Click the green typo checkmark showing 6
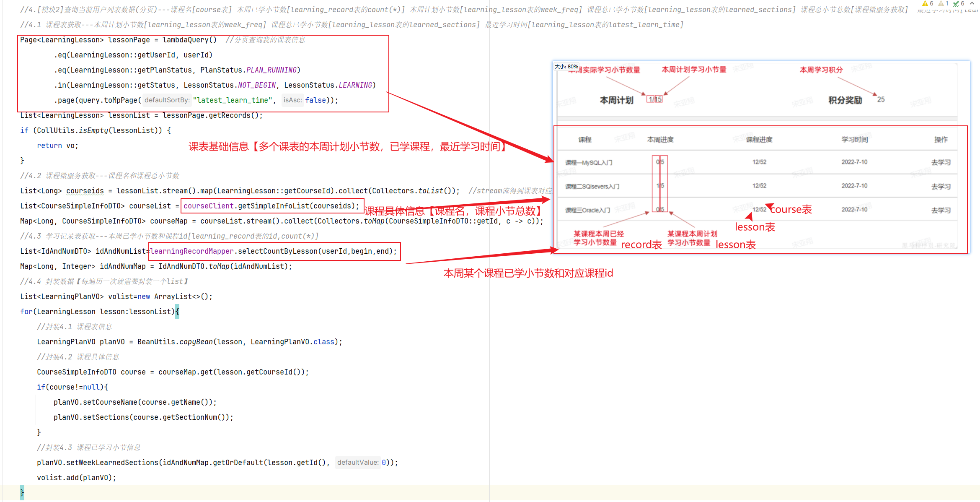Viewport: 980px width, 502px height. 959,3
